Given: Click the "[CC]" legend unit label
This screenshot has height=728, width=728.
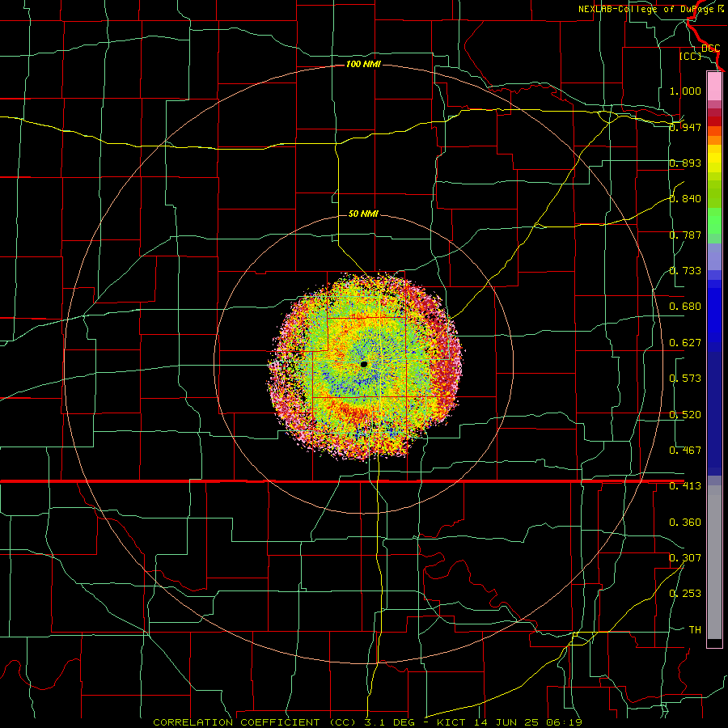Looking at the screenshot, I should point(691,56).
